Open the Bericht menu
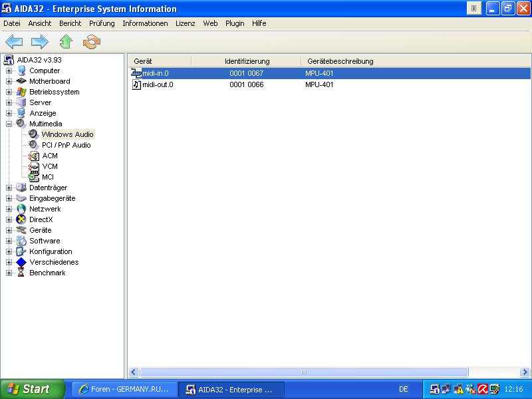The height and width of the screenshot is (399, 532). click(x=70, y=23)
